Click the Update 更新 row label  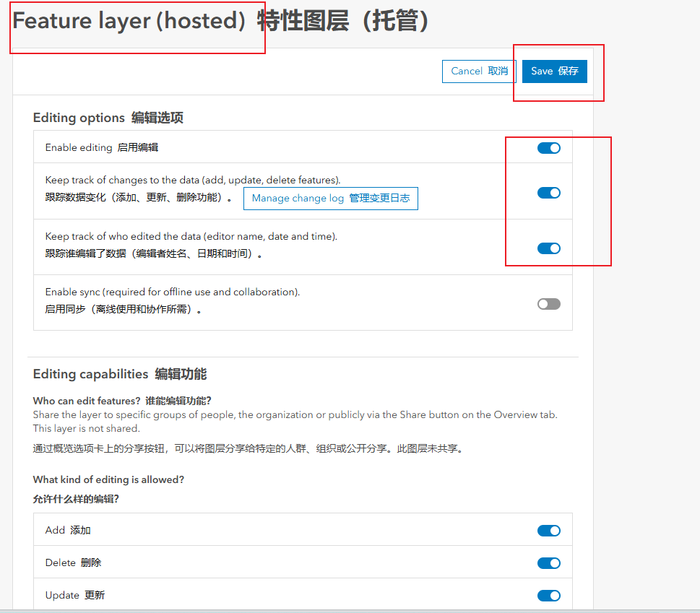pos(75,596)
